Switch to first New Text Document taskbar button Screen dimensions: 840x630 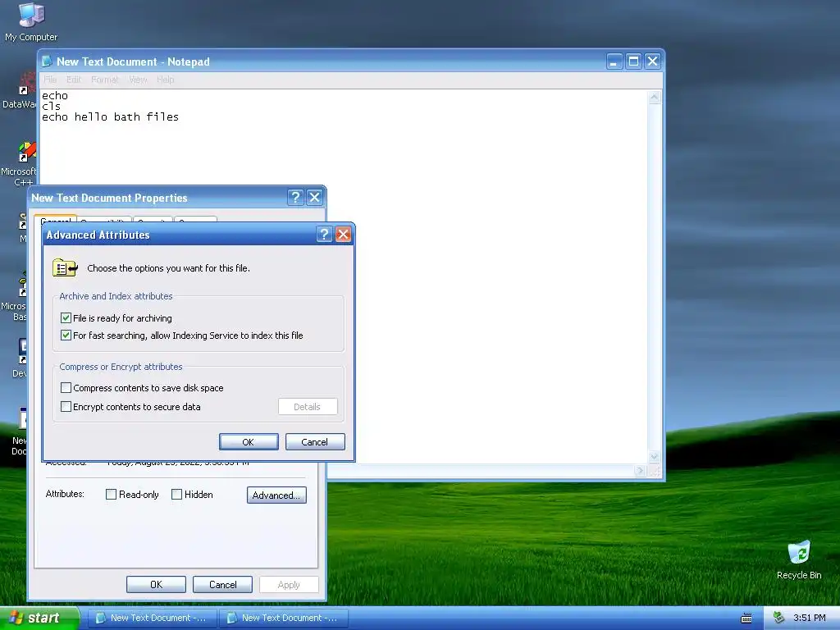[152, 619]
